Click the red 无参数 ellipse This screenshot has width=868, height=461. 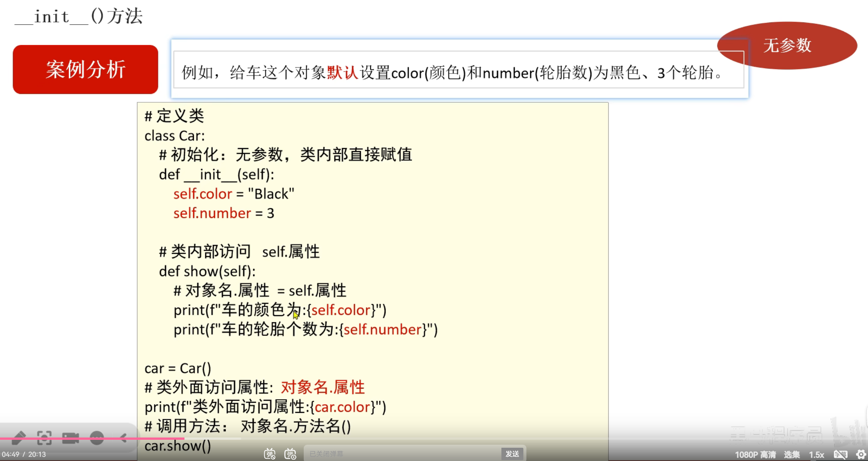tap(787, 45)
